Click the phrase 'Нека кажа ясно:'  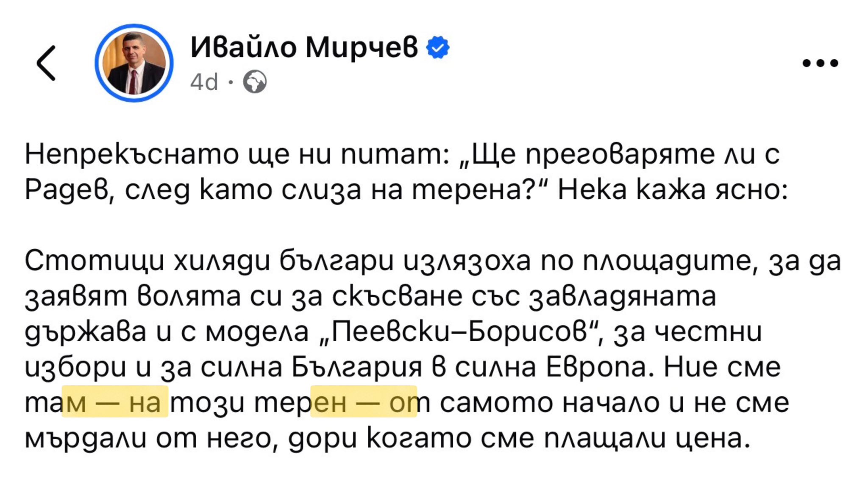(x=673, y=190)
